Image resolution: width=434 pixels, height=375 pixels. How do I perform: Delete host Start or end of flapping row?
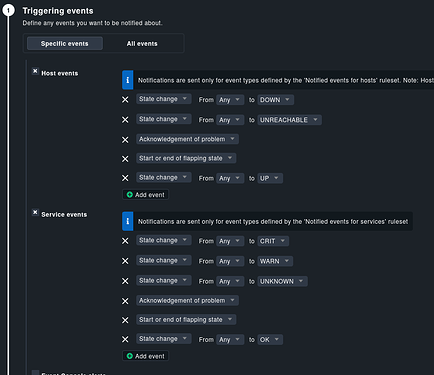click(x=125, y=159)
